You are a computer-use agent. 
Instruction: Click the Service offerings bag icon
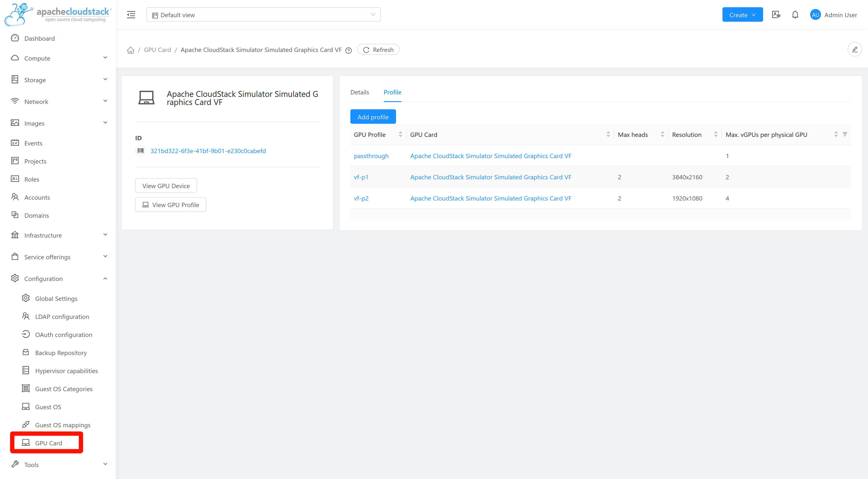click(x=15, y=257)
